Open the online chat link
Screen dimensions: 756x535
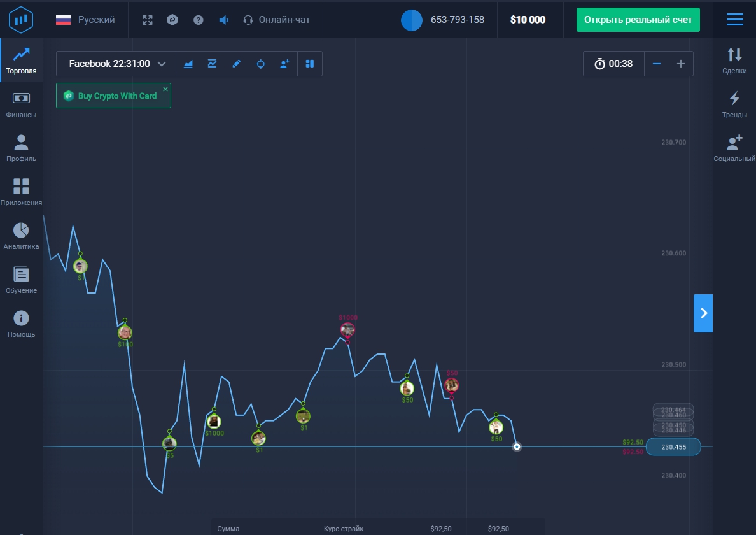pos(277,20)
